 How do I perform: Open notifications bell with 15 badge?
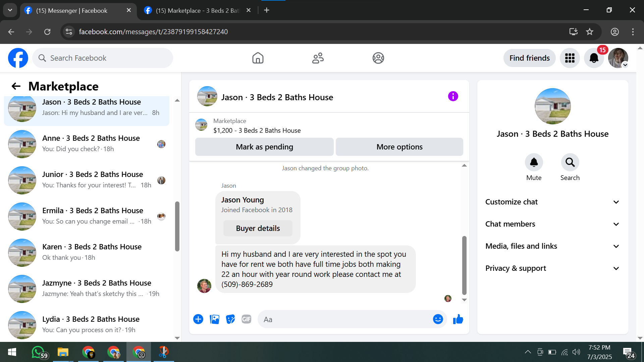click(x=594, y=58)
